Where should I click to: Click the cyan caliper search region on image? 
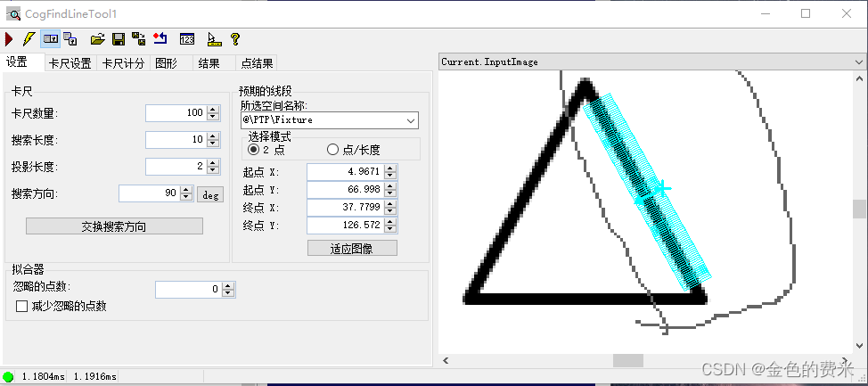[647, 191]
